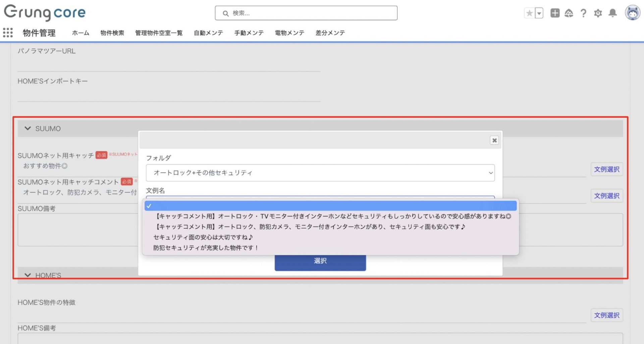The image size is (644, 344).
Task: Open the 管理物件空室一覧 tab
Action: (159, 33)
